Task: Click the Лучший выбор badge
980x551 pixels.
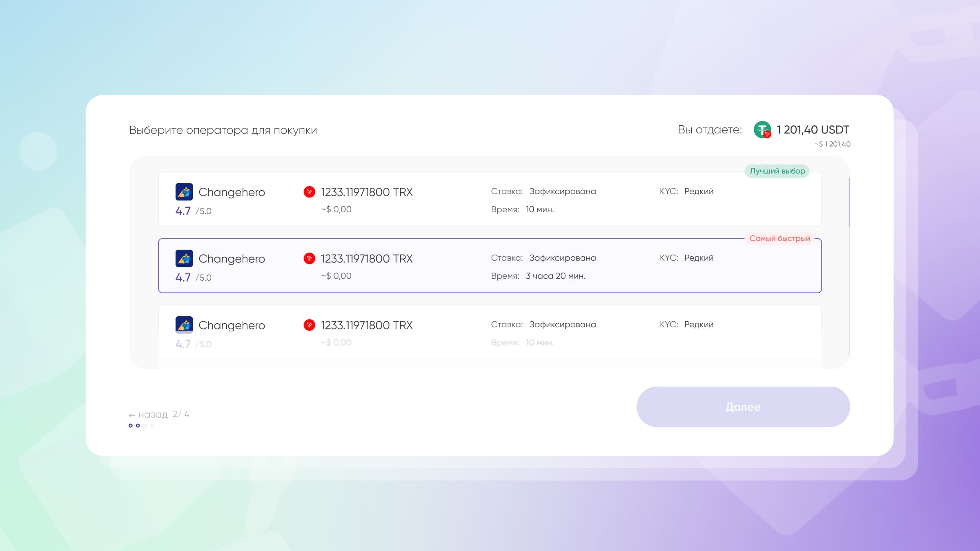Action: pos(777,171)
